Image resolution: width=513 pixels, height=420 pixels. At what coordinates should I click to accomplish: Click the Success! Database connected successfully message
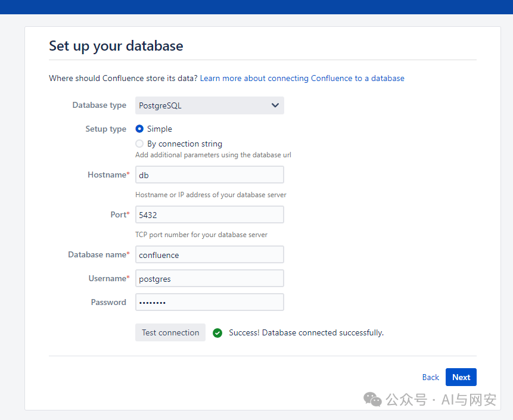pos(306,332)
